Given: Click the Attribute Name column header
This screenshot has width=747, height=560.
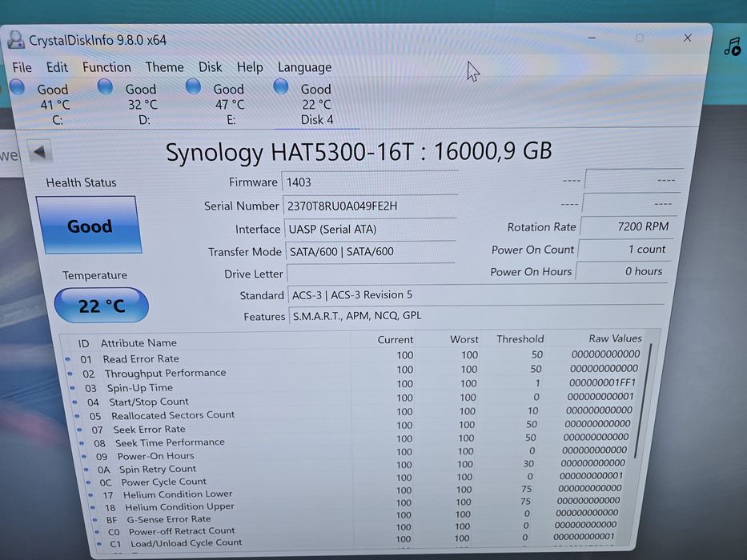Looking at the screenshot, I should (139, 343).
